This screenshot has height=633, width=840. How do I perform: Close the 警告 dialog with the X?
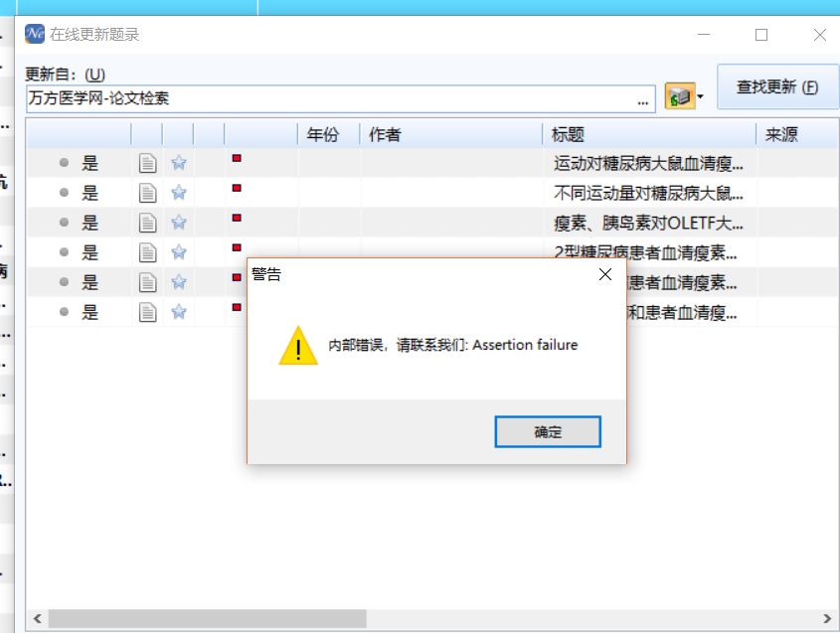(x=605, y=274)
